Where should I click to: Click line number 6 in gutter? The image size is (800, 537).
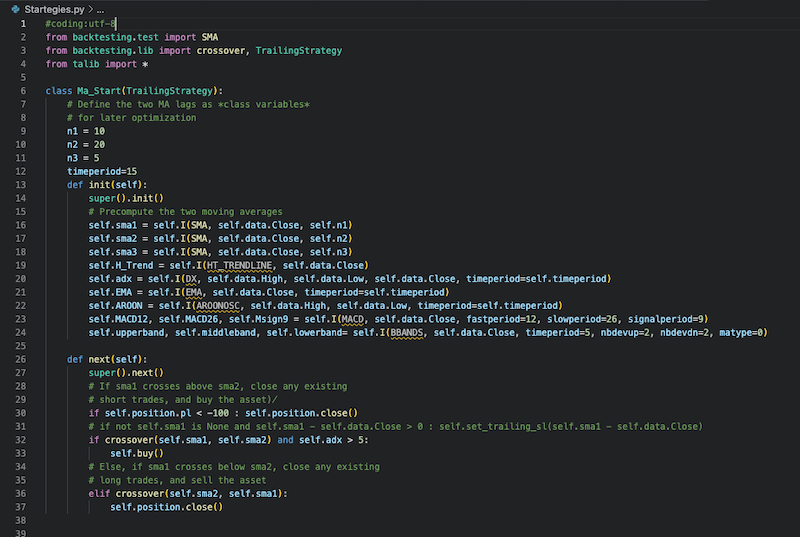click(x=23, y=91)
